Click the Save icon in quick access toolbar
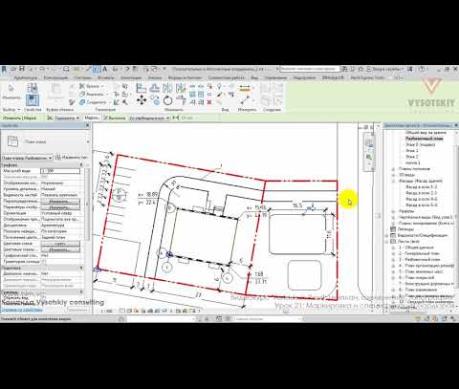 click(22, 69)
